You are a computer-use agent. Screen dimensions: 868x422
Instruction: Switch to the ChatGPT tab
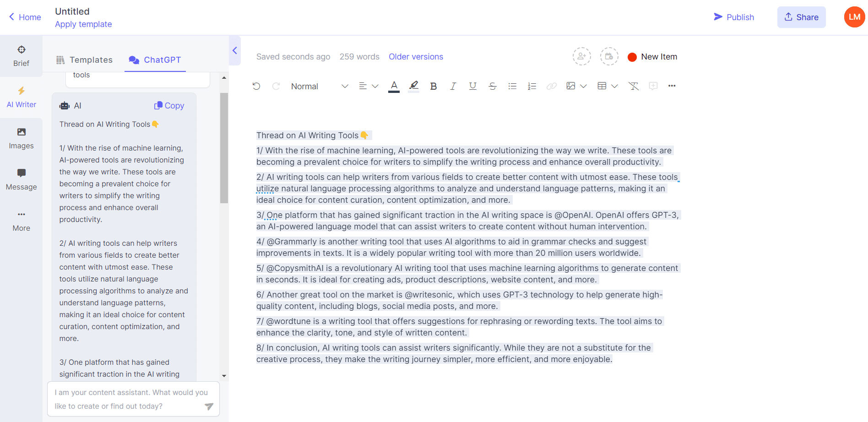(x=155, y=60)
